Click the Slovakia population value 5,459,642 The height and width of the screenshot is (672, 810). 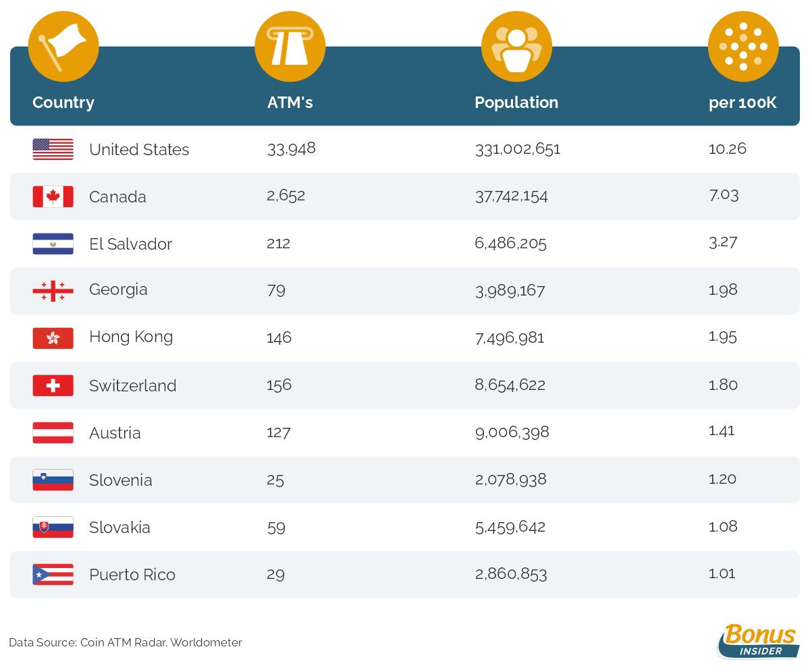pos(510,527)
